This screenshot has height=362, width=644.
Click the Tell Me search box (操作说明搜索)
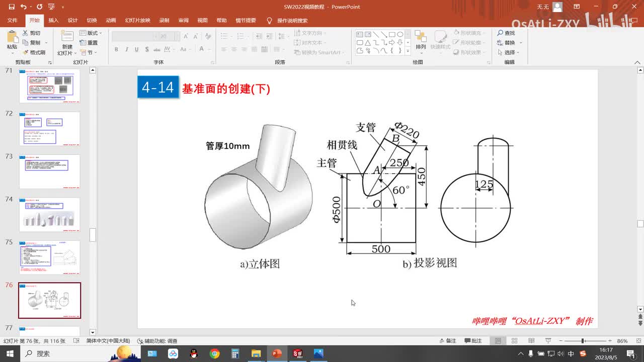point(287,21)
